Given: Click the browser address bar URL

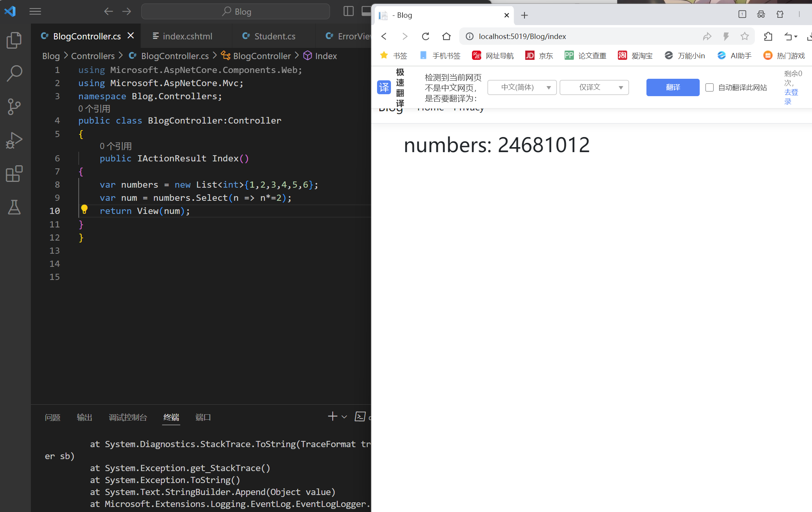Looking at the screenshot, I should point(522,36).
